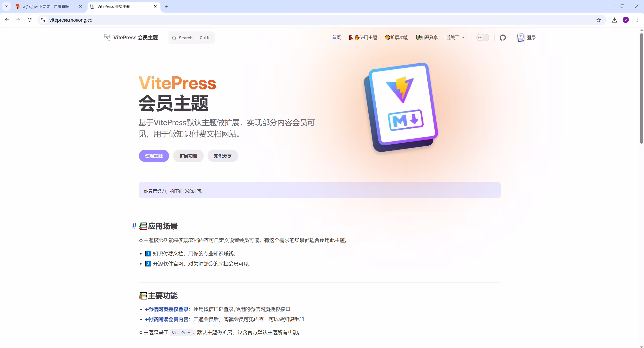Click the VitePress 会员主题 site title
Image resolution: width=644 pixels, height=348 pixels.
tap(135, 38)
